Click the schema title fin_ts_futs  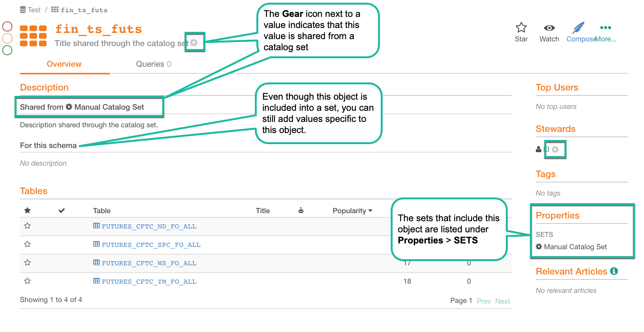point(98,29)
